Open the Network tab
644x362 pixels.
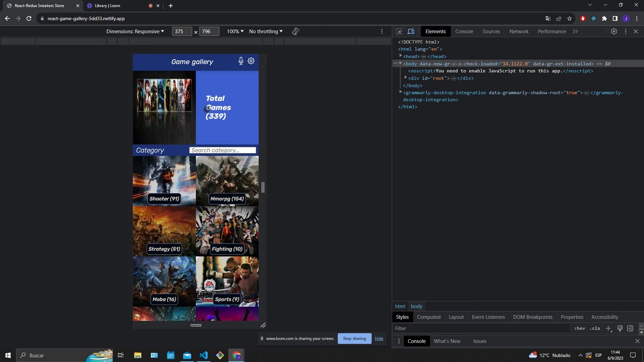[x=519, y=31]
